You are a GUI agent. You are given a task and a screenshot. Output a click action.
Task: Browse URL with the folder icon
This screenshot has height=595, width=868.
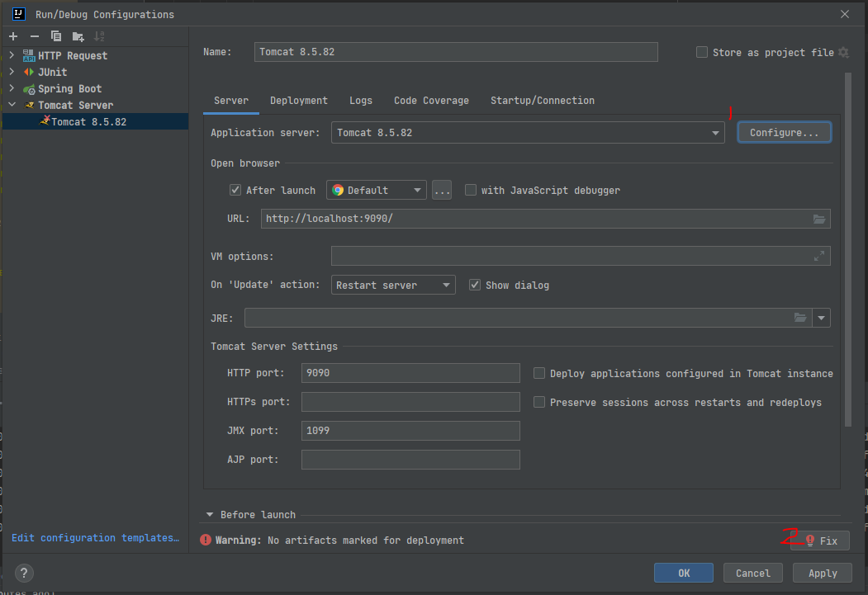pyautogui.click(x=819, y=219)
